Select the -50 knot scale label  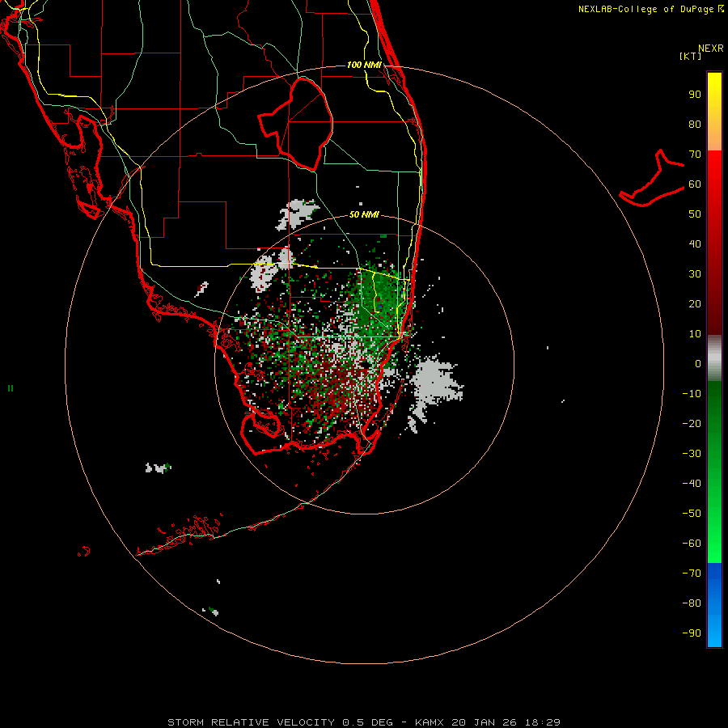point(692,514)
